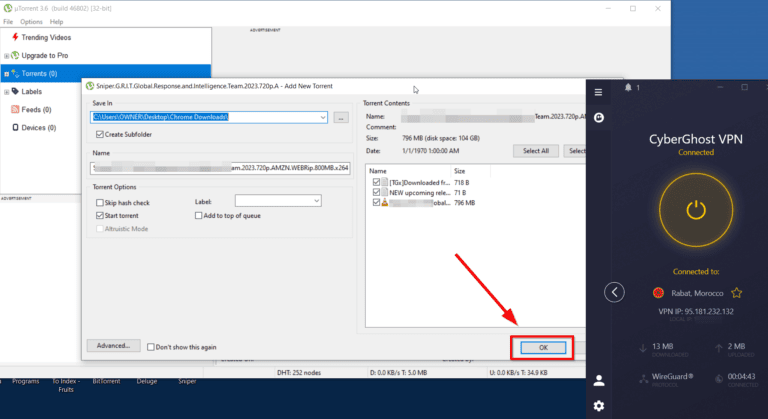Toggle the Create Subfolder checkbox
The height and width of the screenshot is (419, 768).
pos(98,133)
